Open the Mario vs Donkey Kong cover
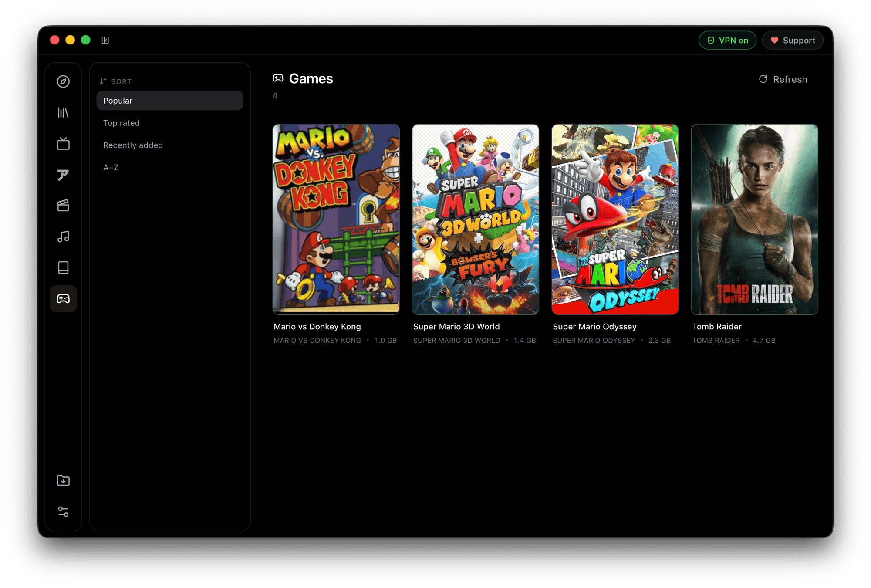The image size is (871, 588). point(336,219)
